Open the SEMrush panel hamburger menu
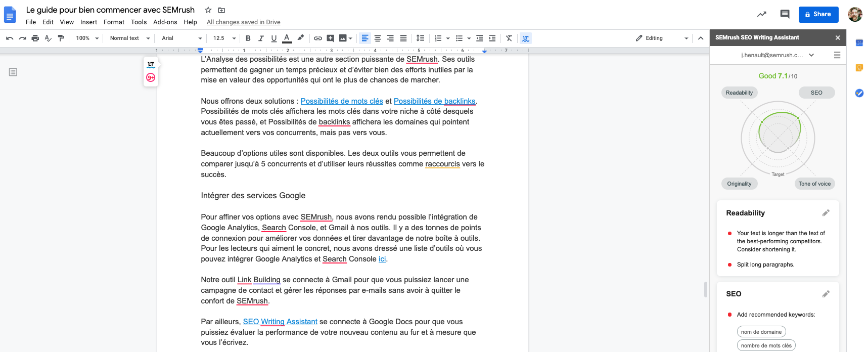The image size is (868, 352). [x=837, y=55]
